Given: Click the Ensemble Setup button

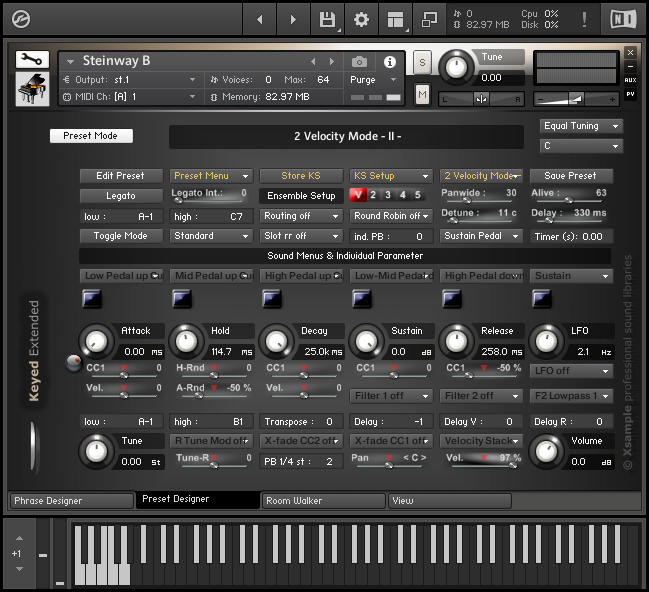Looking at the screenshot, I should [301, 196].
